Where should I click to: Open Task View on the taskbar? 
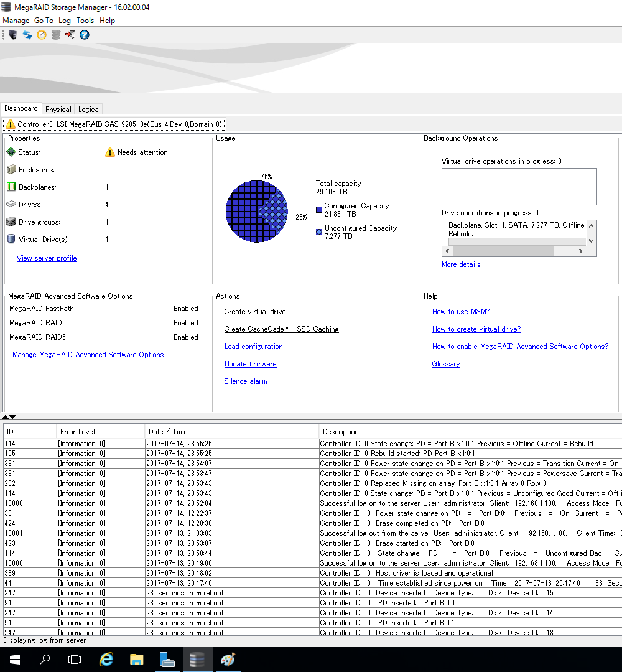tap(75, 660)
